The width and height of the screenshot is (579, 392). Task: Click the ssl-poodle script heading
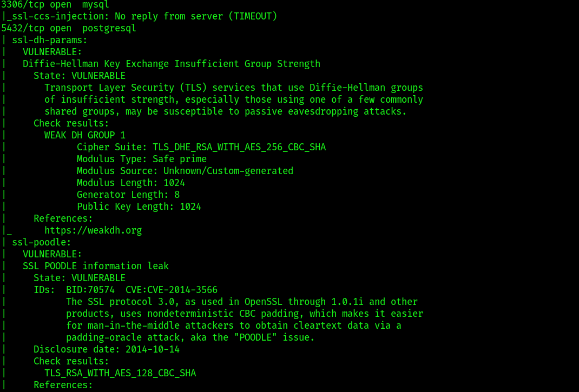coord(42,243)
